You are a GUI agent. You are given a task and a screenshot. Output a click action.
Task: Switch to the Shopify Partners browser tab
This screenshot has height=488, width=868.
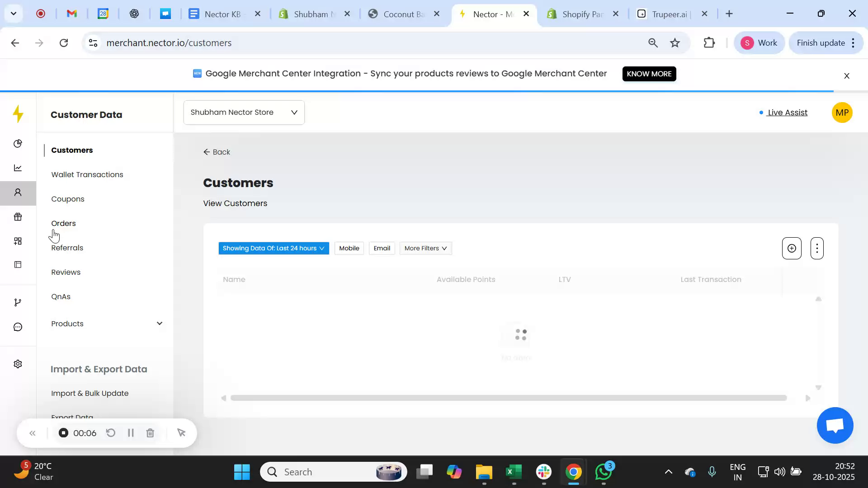click(581, 14)
